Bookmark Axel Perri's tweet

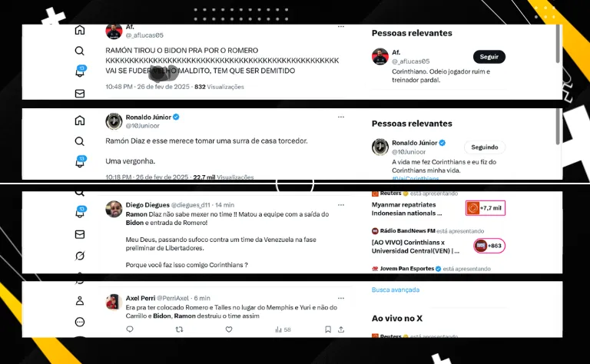[328, 329]
